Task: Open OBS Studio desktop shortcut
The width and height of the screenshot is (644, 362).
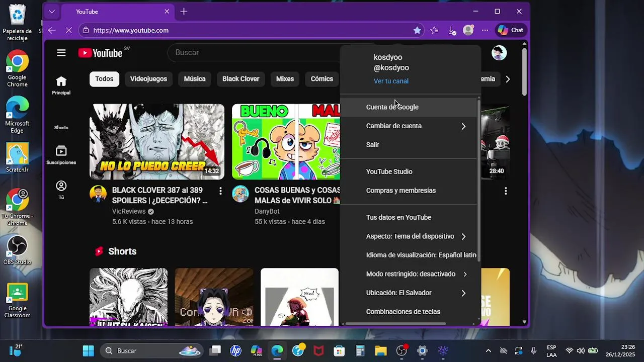Action: click(17, 250)
